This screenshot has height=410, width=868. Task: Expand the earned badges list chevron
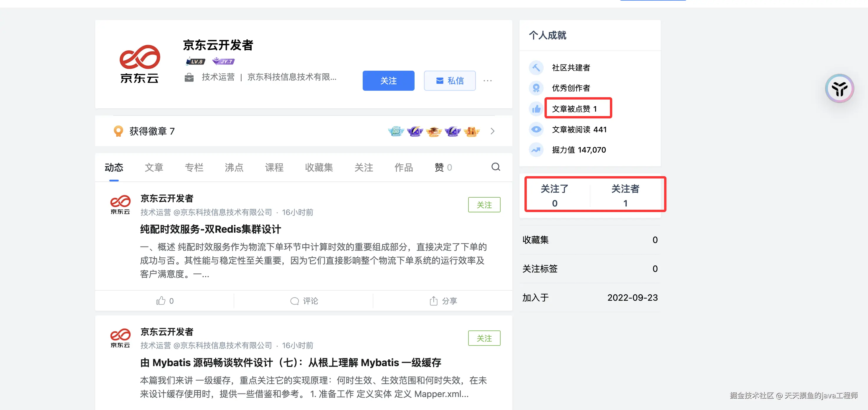pos(492,131)
